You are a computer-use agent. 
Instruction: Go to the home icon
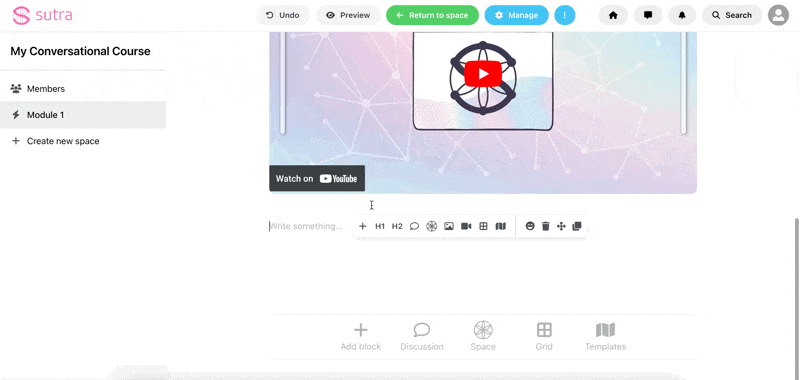(x=613, y=15)
